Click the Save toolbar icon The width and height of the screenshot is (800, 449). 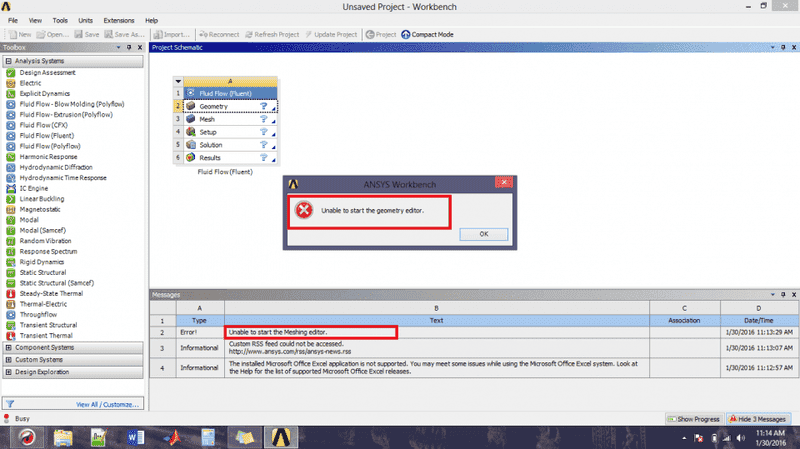click(79, 35)
